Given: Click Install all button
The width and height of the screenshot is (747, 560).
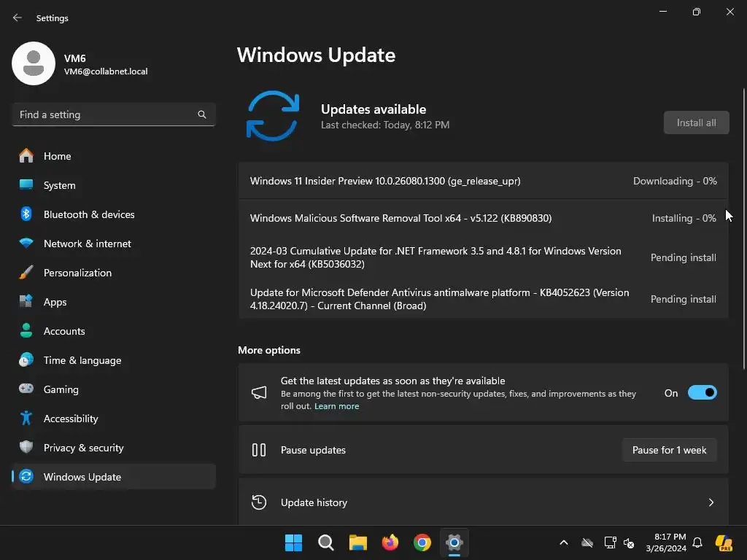Looking at the screenshot, I should (x=696, y=122).
